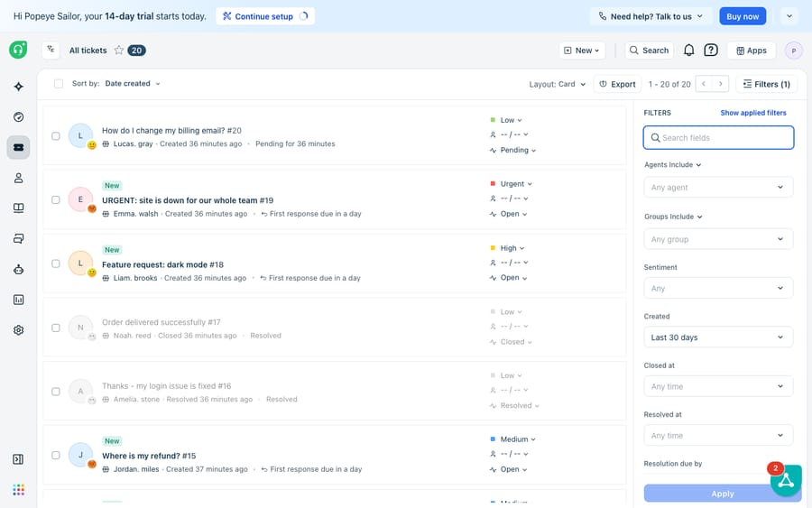Select checkbox for refund ticket #15
Image resolution: width=812 pixels, height=508 pixels.
pyautogui.click(x=55, y=455)
